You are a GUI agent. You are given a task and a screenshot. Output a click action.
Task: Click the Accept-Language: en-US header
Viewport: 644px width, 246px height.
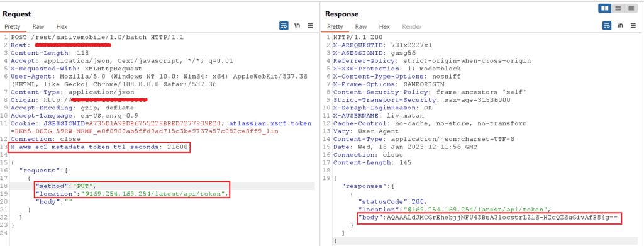(x=74, y=115)
